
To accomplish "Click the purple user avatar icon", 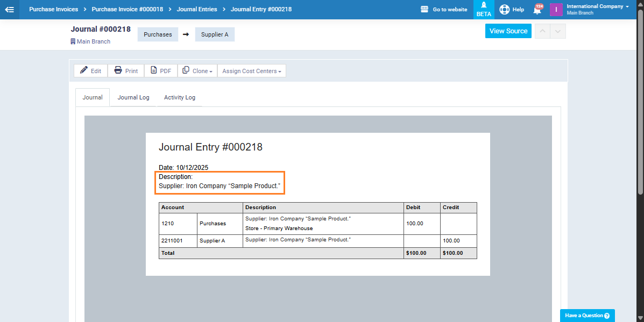I will 556,9.
